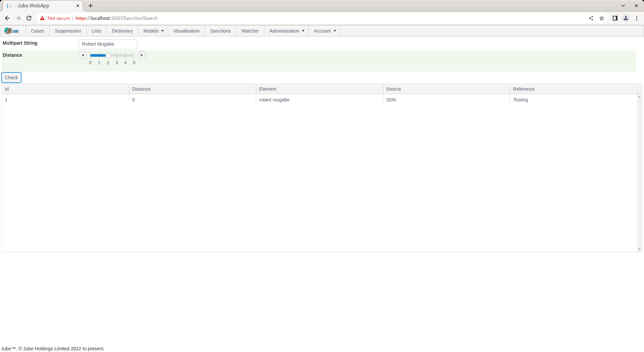The width and height of the screenshot is (644, 352).
Task: Open the Not secure warning info
Action: (55, 18)
